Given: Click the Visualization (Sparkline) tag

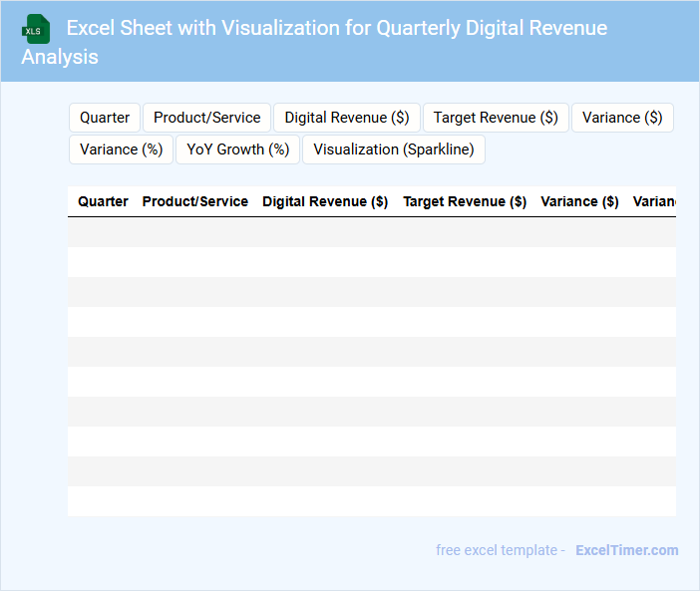Looking at the screenshot, I should [393, 149].
